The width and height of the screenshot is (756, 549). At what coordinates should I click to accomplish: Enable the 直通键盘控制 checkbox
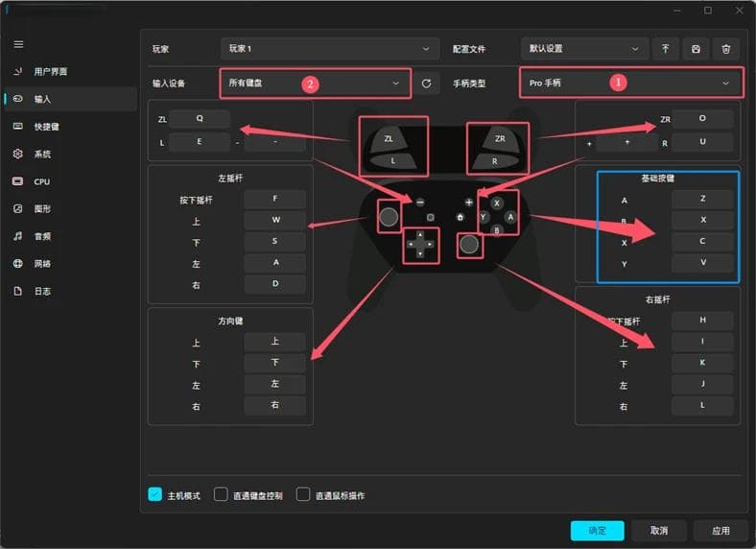point(221,494)
